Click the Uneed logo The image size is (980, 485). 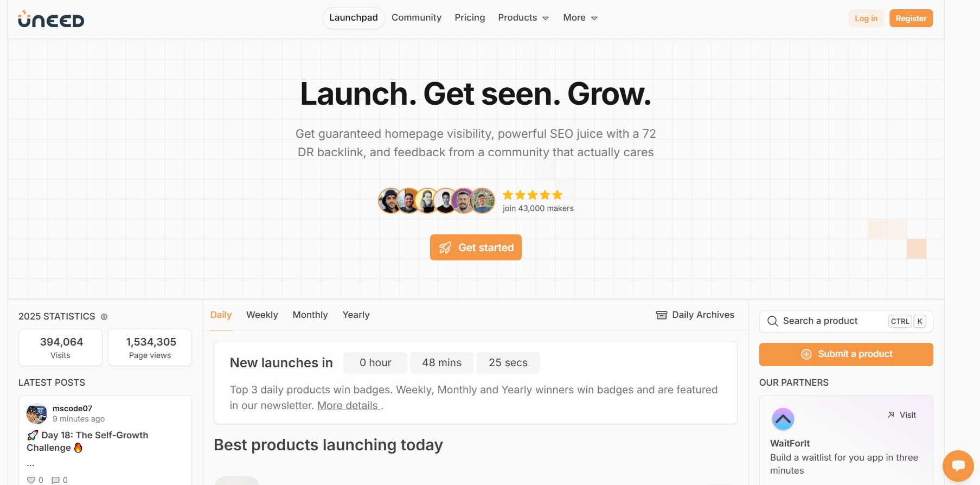coord(51,19)
